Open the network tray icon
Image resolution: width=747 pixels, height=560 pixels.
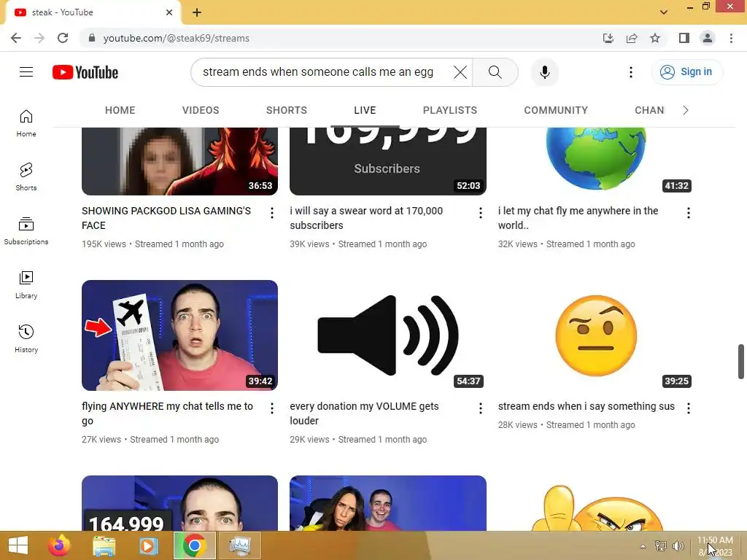tap(660, 546)
